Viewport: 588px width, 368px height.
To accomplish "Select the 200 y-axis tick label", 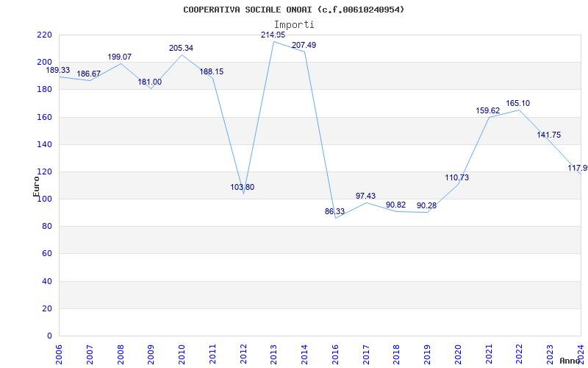I will (44, 63).
